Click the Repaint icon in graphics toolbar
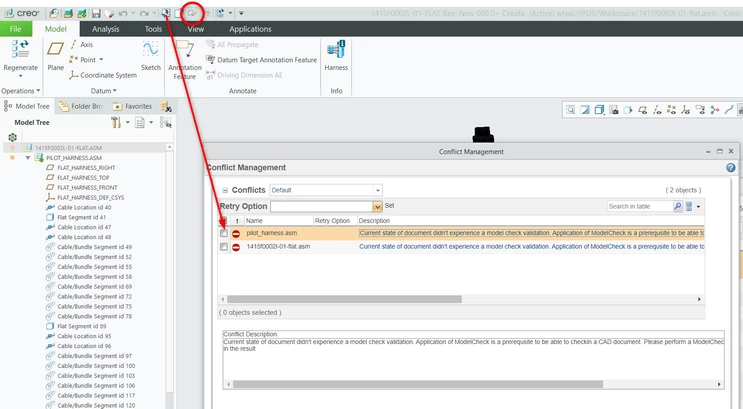 [585, 110]
